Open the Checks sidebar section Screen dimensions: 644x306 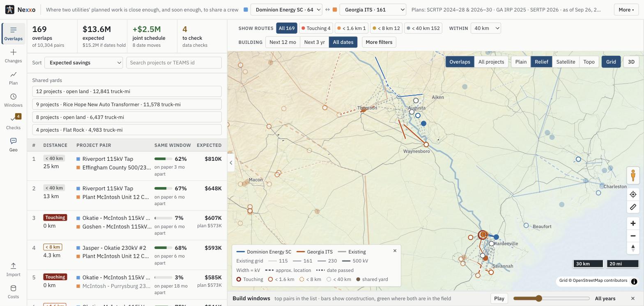[x=13, y=122]
